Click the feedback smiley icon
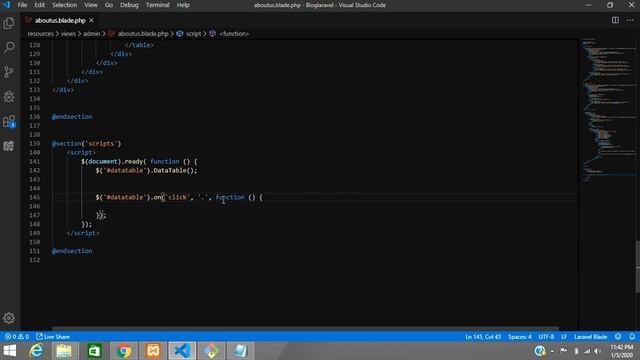The width and height of the screenshot is (640, 360). click(x=618, y=337)
